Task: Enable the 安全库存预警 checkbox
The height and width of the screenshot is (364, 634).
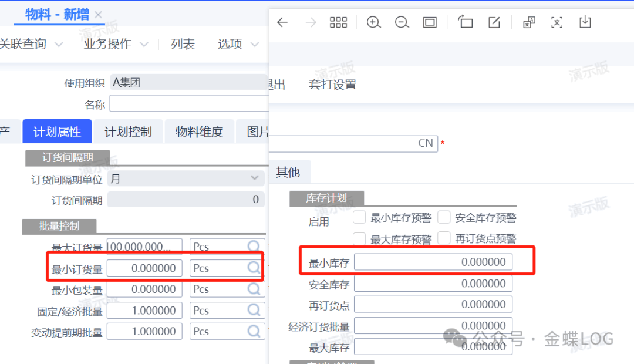Action: pos(444,218)
